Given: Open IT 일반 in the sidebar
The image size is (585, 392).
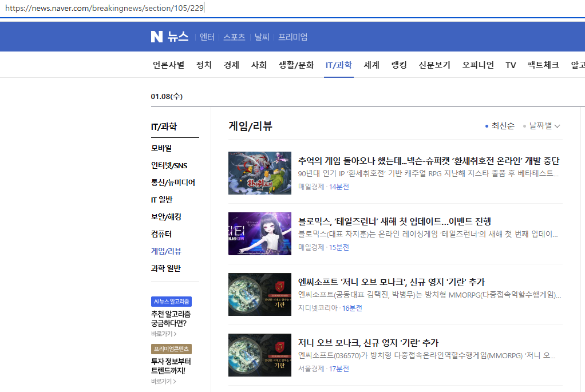Looking at the screenshot, I should click(161, 200).
